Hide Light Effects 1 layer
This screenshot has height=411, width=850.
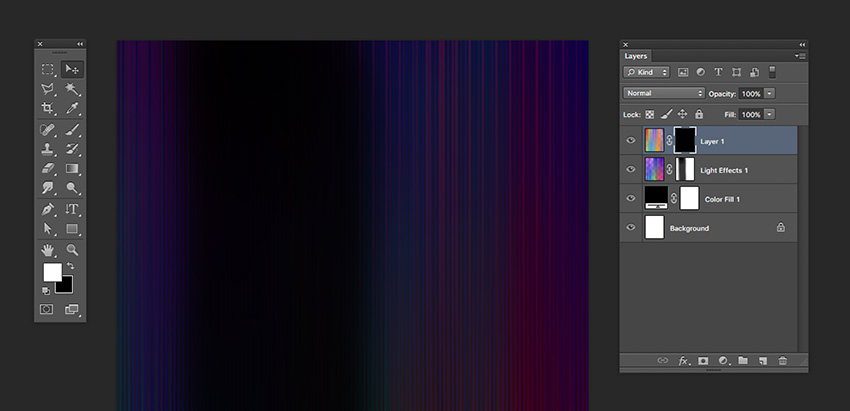click(630, 169)
